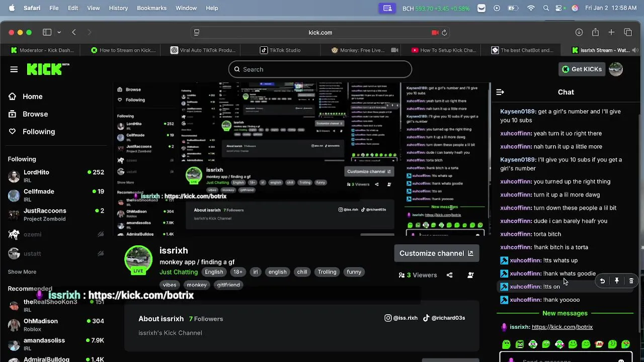
Task: Toggle the Kick sidebar hamburger menu
Action: pyautogui.click(x=14, y=69)
